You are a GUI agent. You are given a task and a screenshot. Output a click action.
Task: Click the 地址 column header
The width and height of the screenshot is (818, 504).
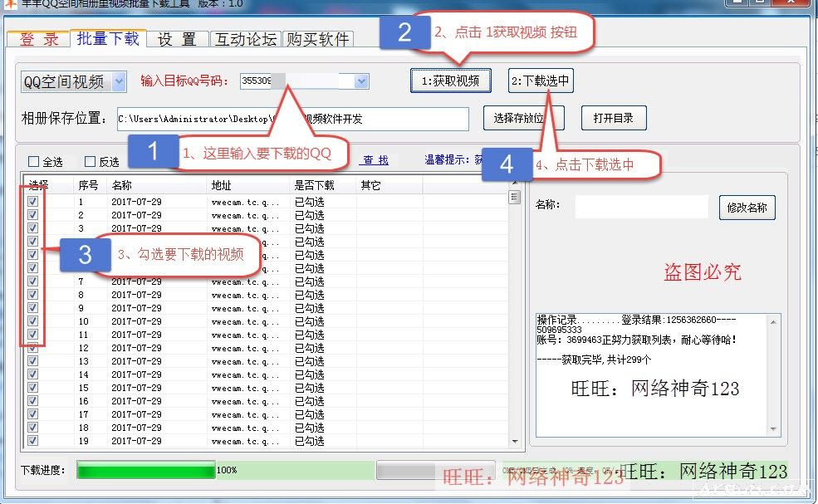[221, 185]
